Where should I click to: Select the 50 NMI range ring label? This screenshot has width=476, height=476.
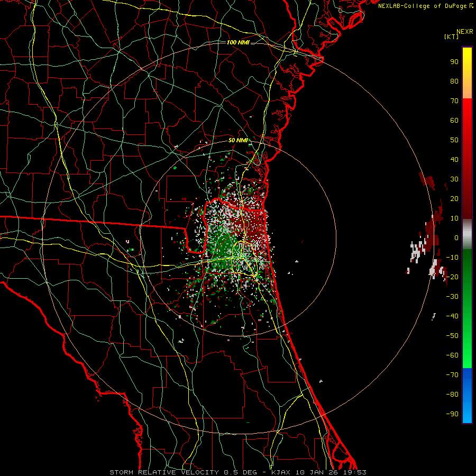click(x=238, y=140)
